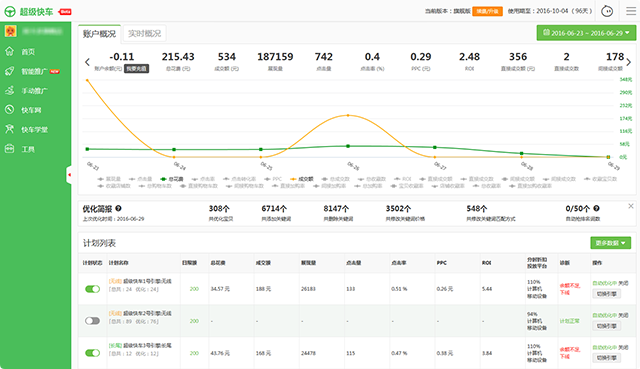
Task: Open the 2016-06-23 date range dropdown
Action: (586, 33)
